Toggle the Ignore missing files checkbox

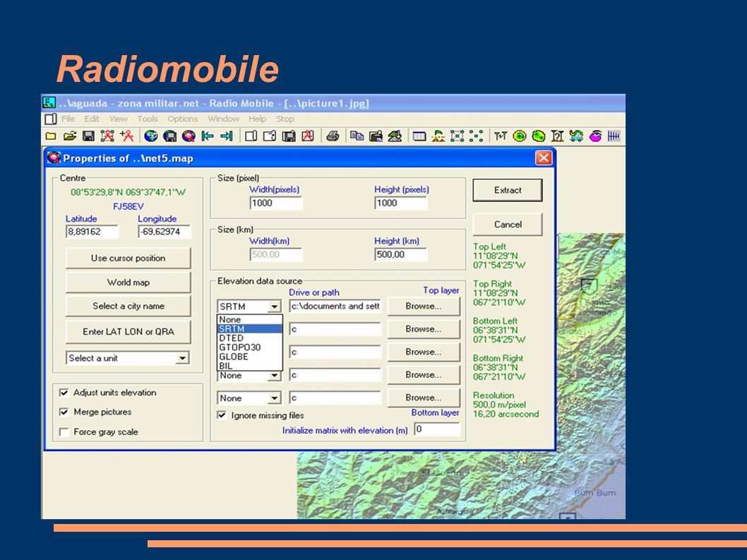222,415
